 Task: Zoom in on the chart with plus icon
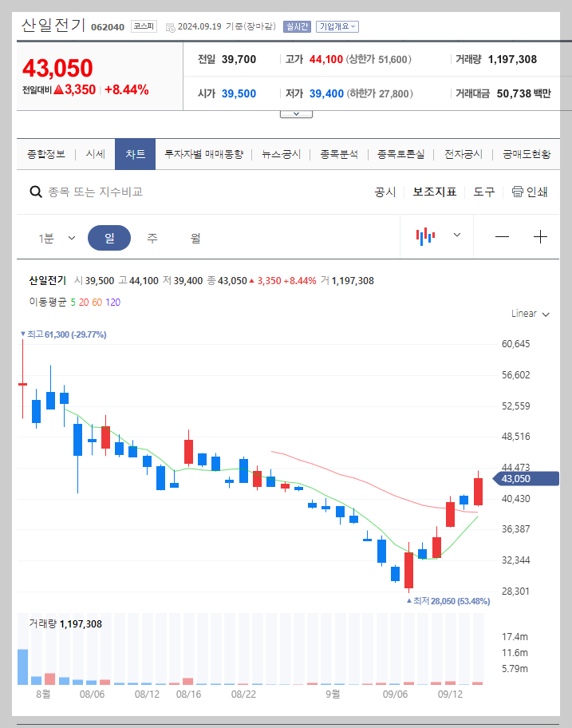541,236
